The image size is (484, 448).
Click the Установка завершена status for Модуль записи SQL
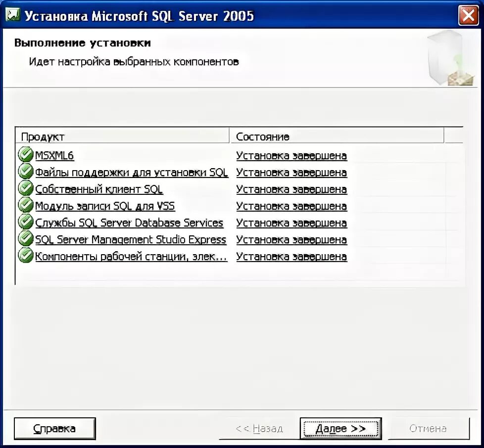coord(291,206)
